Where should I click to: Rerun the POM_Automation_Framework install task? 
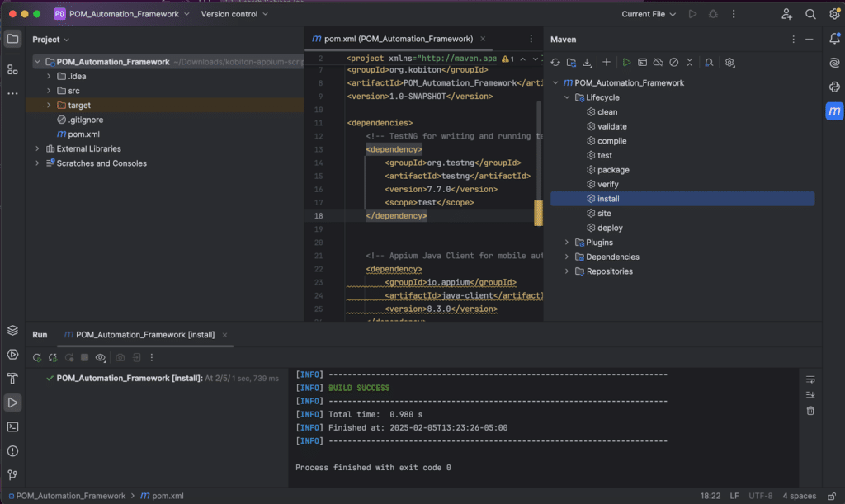[36, 357]
